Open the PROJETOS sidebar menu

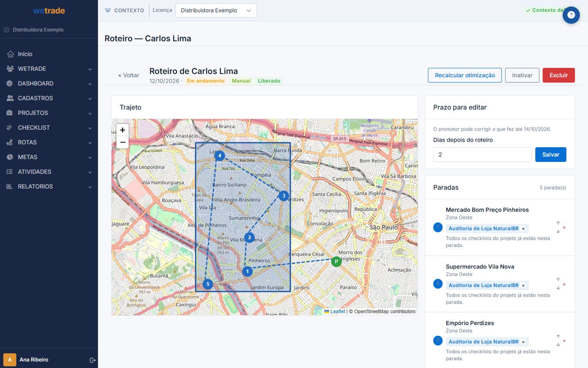(x=49, y=113)
